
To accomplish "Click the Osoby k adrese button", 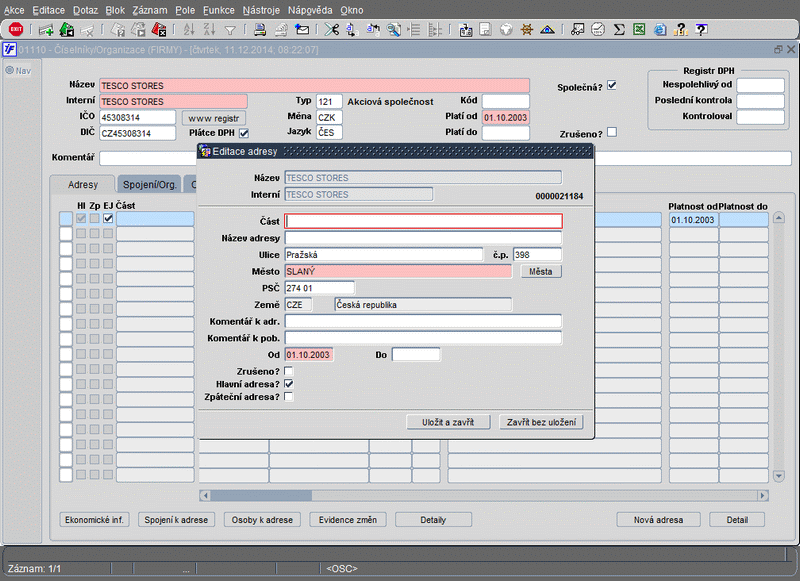I will coord(262,520).
